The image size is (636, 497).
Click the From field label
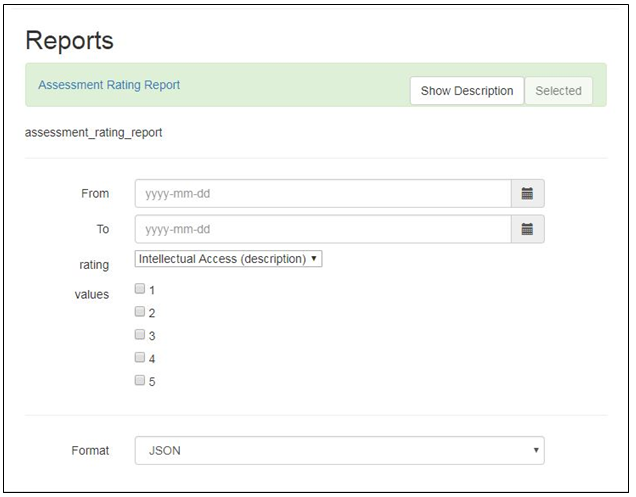pyautogui.click(x=95, y=194)
